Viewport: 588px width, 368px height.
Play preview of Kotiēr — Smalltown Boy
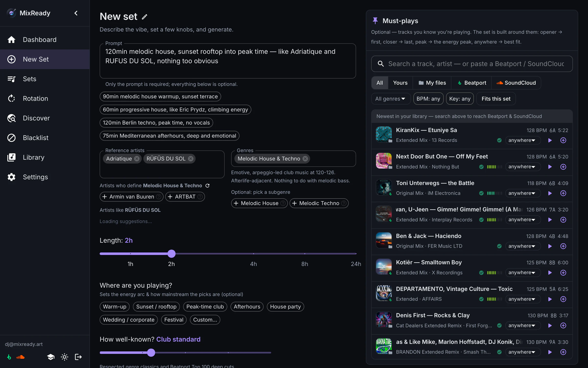coord(550,273)
